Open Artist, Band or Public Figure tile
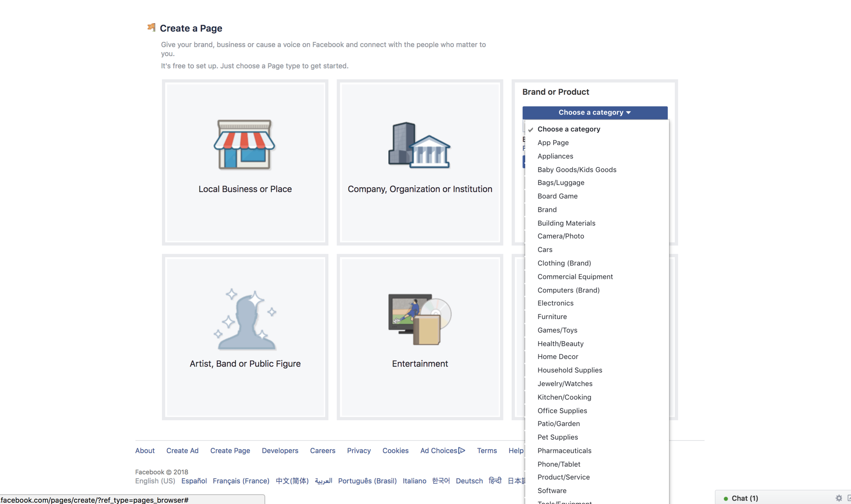 pos(245,337)
